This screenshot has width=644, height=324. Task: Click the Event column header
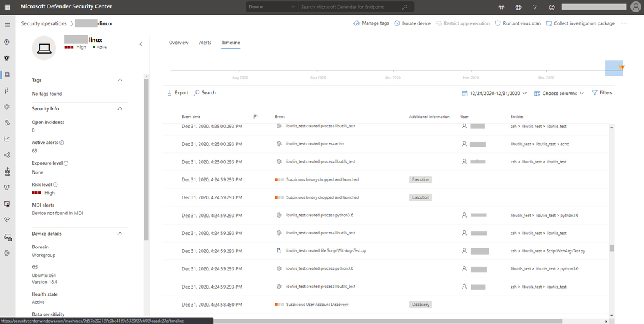(x=280, y=117)
